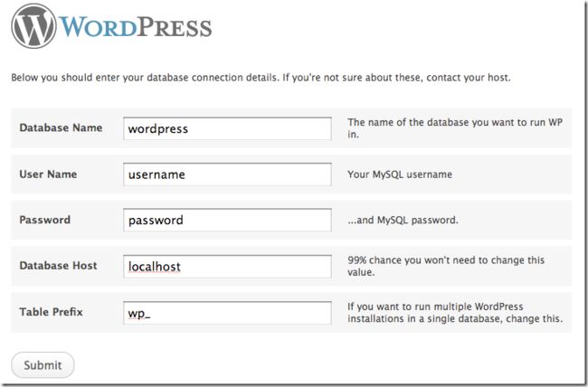588x387 pixels.
Task: Click the "Database Name" label
Action: (x=61, y=127)
